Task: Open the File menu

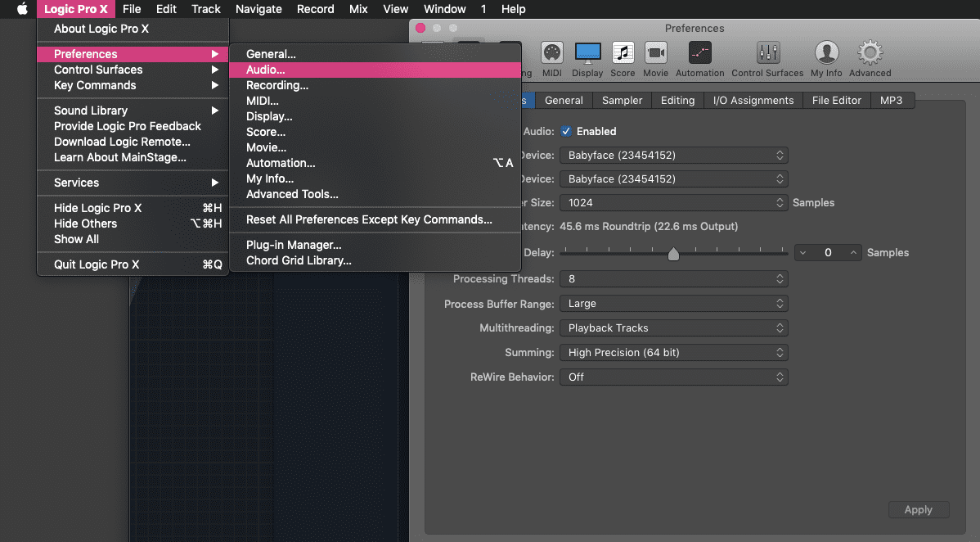Action: click(x=131, y=9)
